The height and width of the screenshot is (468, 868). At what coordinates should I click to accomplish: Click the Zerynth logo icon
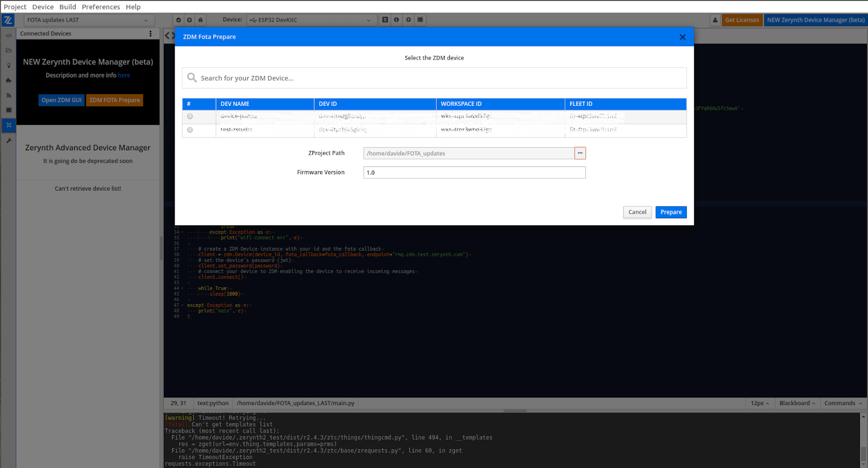click(x=8, y=20)
